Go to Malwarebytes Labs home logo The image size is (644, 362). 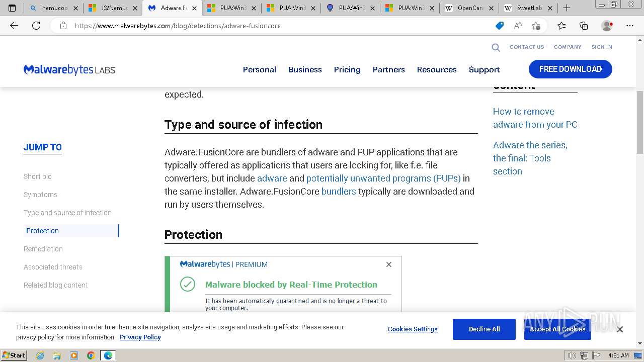coord(69,69)
